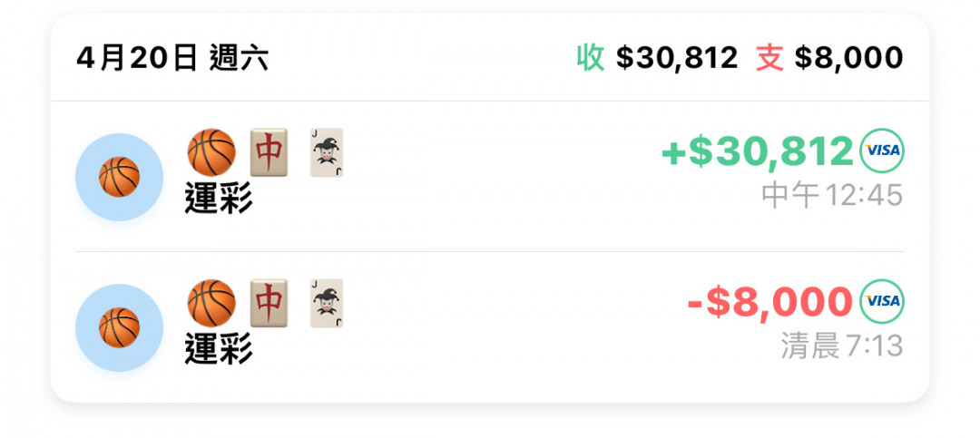Click the 中午12:45 timestamp
Screen dimensions: 980x438
(x=832, y=196)
